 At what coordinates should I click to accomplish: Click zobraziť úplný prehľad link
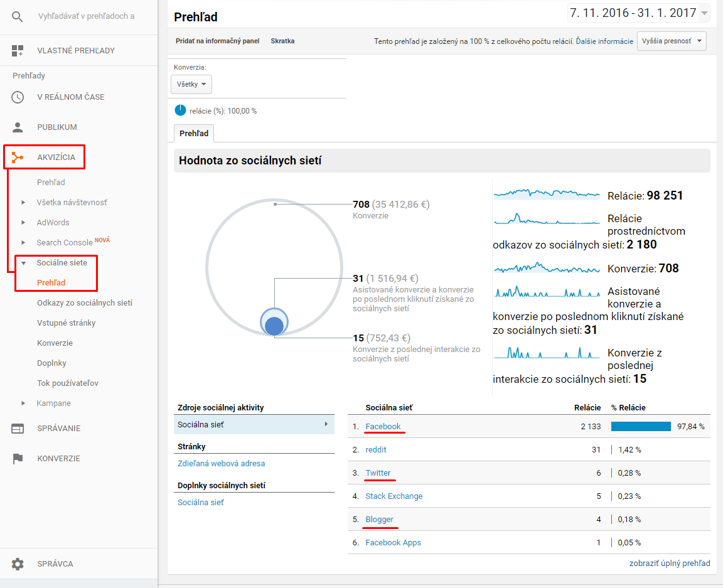pos(670,563)
